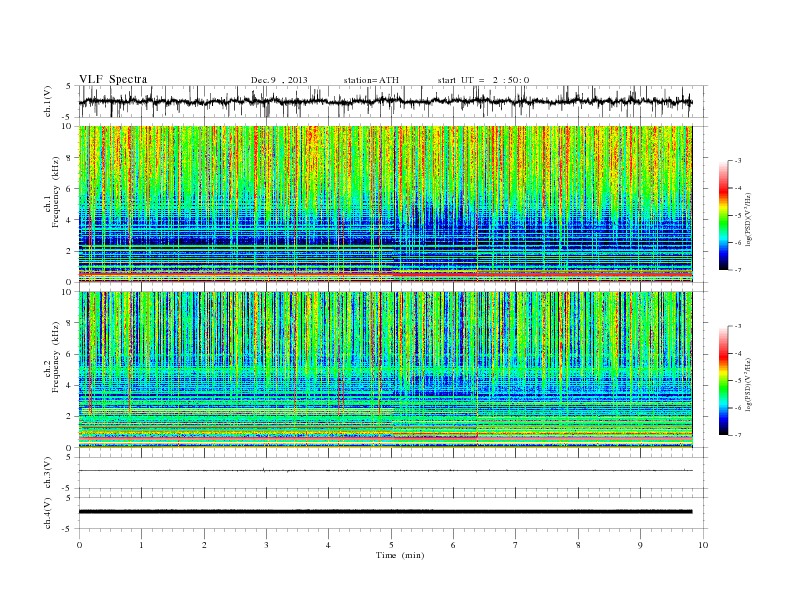Click the "-7" tick on ch.1 color bar
Screen dimensions: 792x612
tap(737, 270)
